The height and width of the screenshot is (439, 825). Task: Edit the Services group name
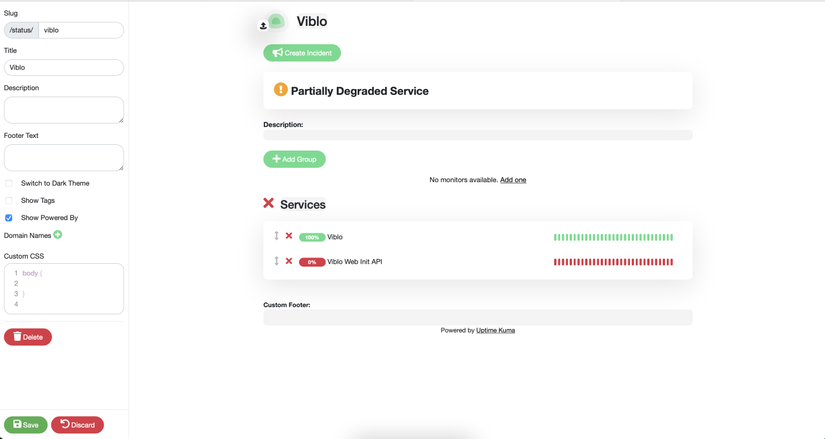click(303, 204)
